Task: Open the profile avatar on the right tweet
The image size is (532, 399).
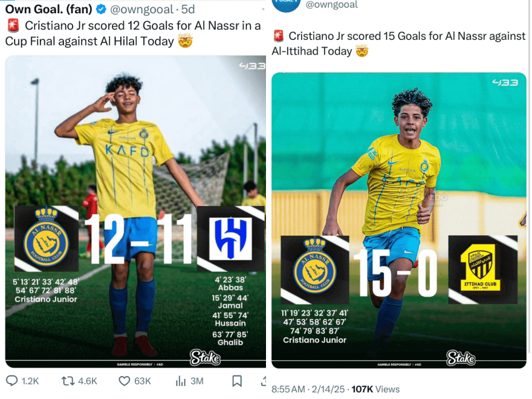Action: coord(287,5)
